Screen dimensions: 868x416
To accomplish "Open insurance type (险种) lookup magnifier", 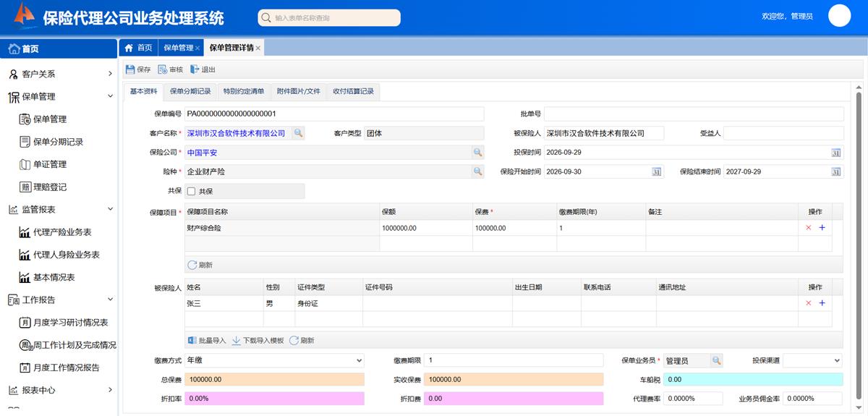I will 477,171.
